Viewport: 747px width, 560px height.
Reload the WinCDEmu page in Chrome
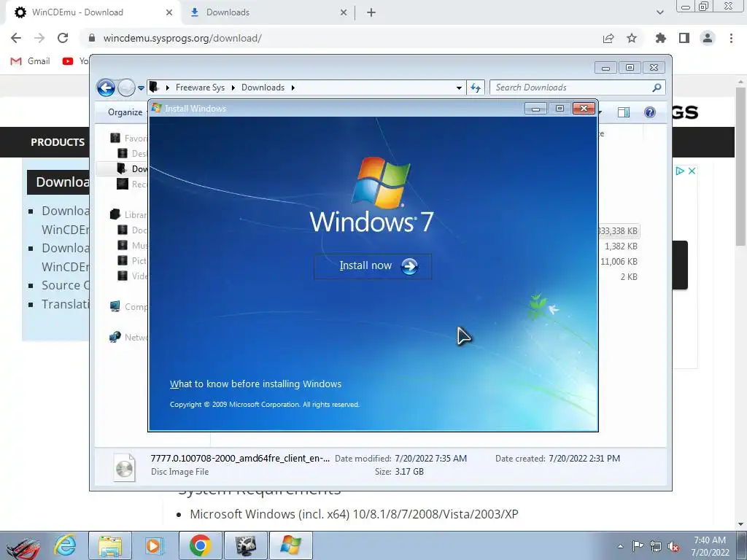tap(63, 38)
